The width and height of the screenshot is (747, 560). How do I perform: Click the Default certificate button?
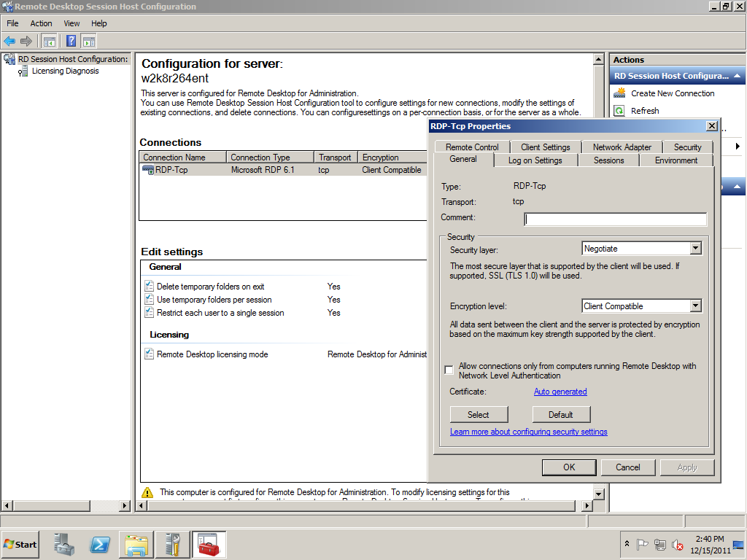click(561, 415)
